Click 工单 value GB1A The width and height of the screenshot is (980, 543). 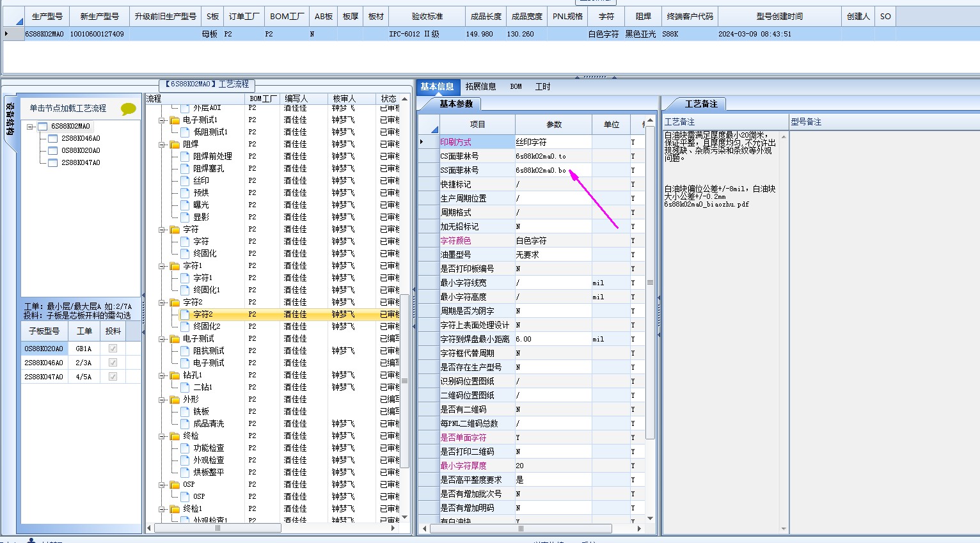[84, 349]
